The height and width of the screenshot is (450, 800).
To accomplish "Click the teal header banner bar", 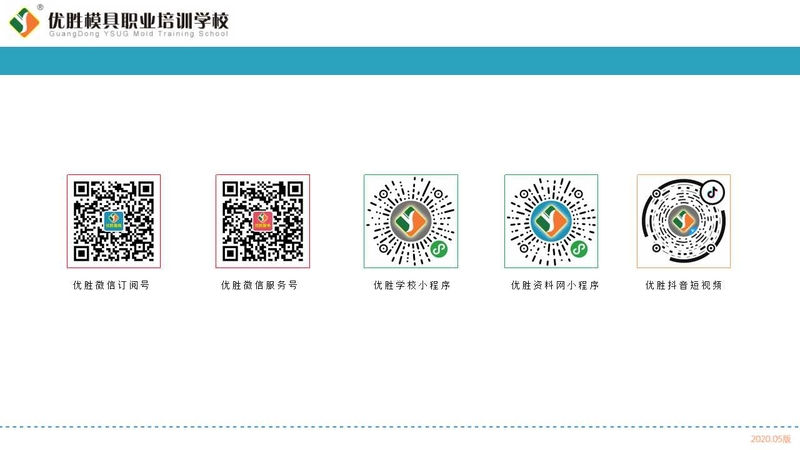I will pos(400,61).
